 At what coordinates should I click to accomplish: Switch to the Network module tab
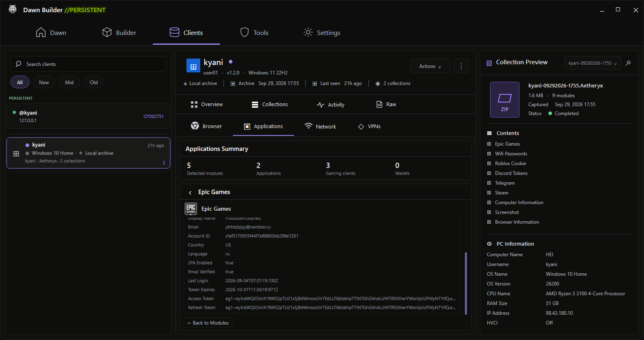point(320,126)
